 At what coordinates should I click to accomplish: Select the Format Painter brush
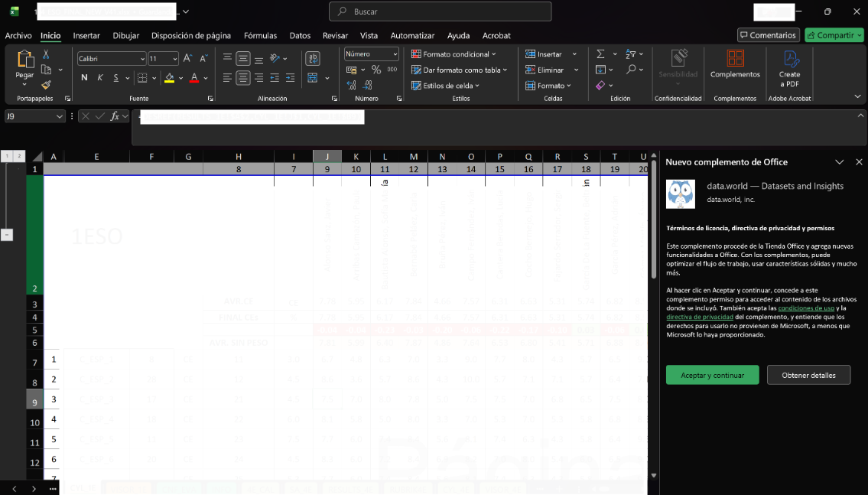pos(46,85)
